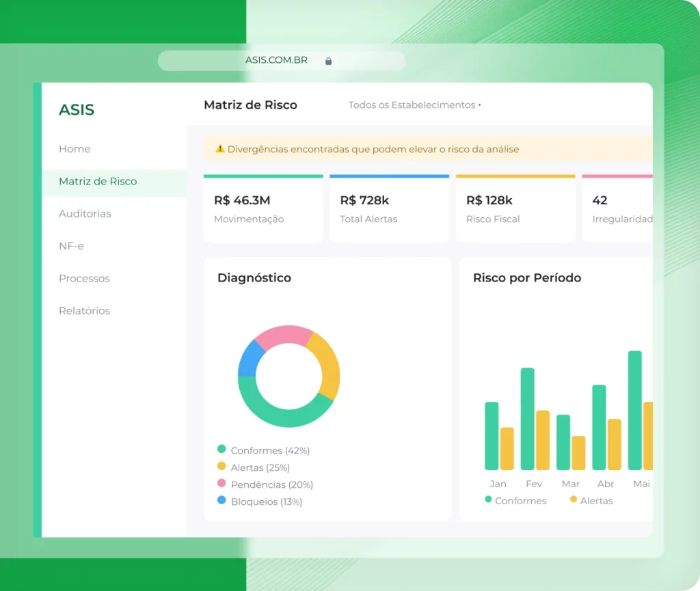
Task: Open Relatórios in the sidebar
Action: click(84, 311)
